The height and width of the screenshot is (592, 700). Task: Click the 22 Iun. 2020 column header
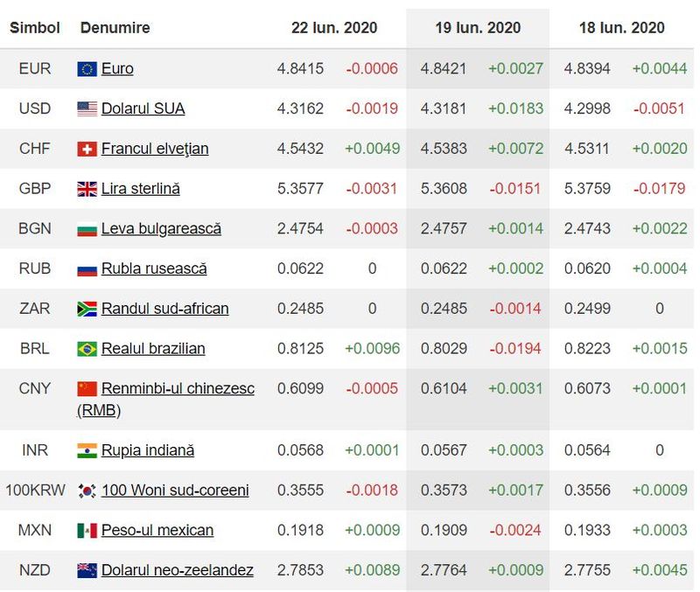click(x=334, y=28)
